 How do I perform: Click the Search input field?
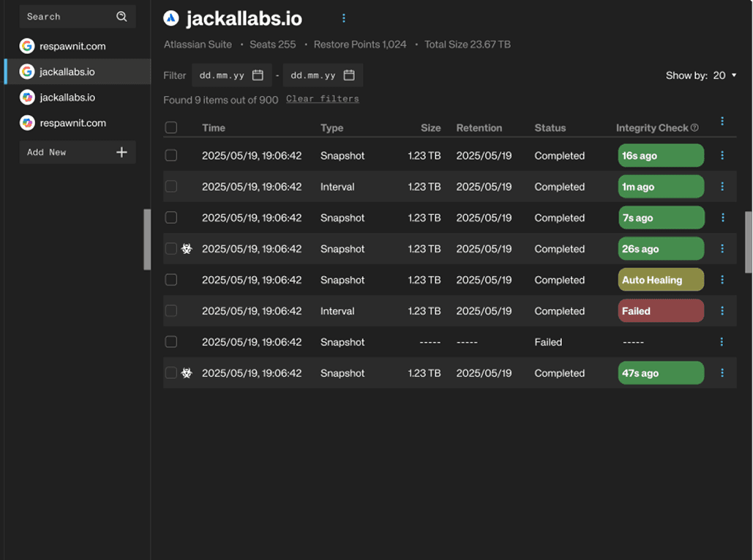tap(78, 17)
